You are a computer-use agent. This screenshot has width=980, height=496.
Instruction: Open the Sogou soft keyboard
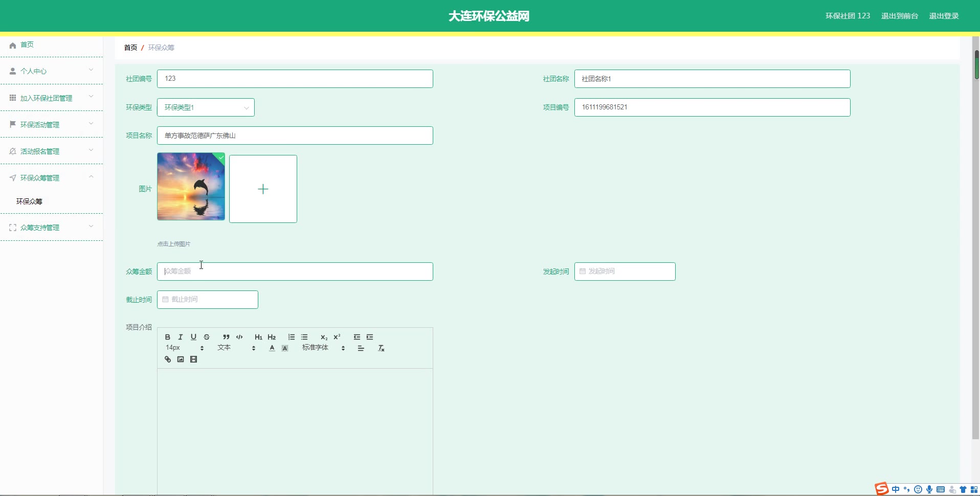pos(941,489)
